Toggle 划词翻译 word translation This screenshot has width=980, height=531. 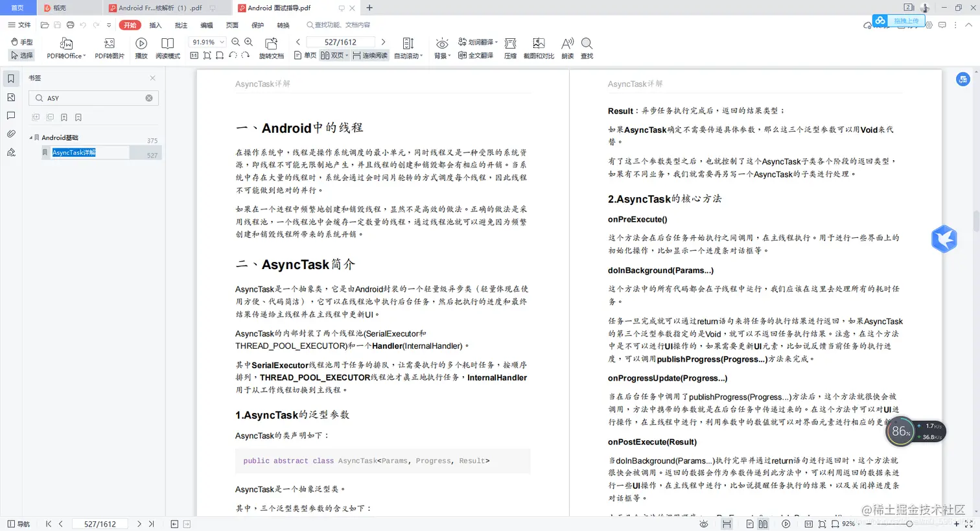478,41
